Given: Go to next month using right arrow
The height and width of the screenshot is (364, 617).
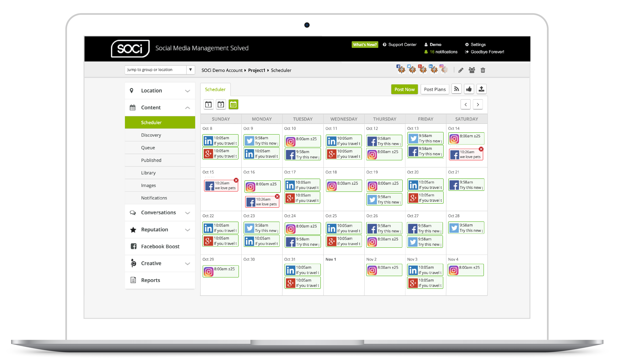Looking at the screenshot, I should pyautogui.click(x=478, y=104).
